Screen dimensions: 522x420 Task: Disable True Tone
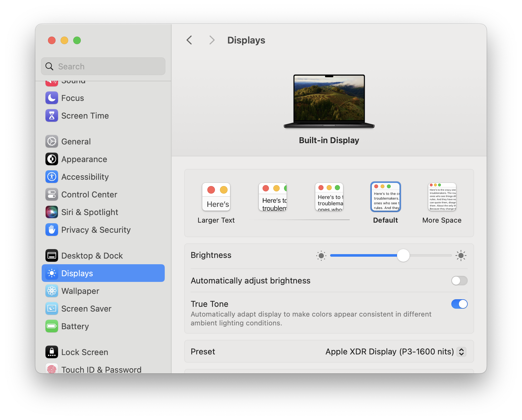(459, 304)
